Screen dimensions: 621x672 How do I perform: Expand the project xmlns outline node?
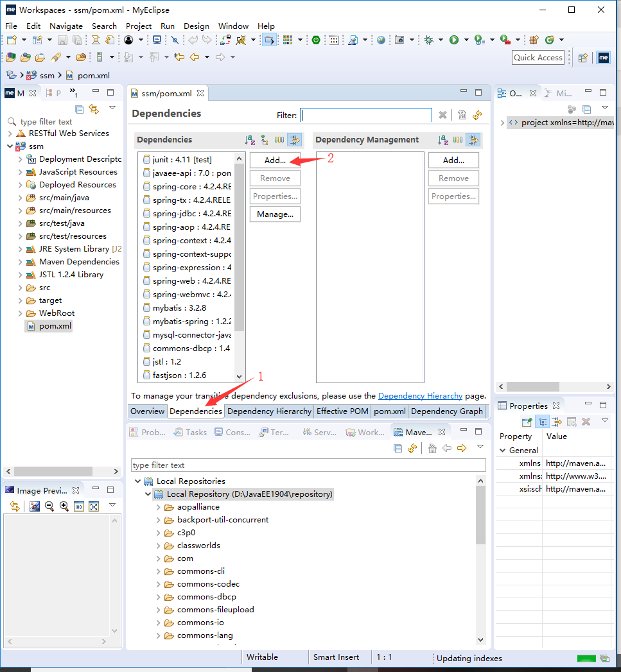coord(502,123)
